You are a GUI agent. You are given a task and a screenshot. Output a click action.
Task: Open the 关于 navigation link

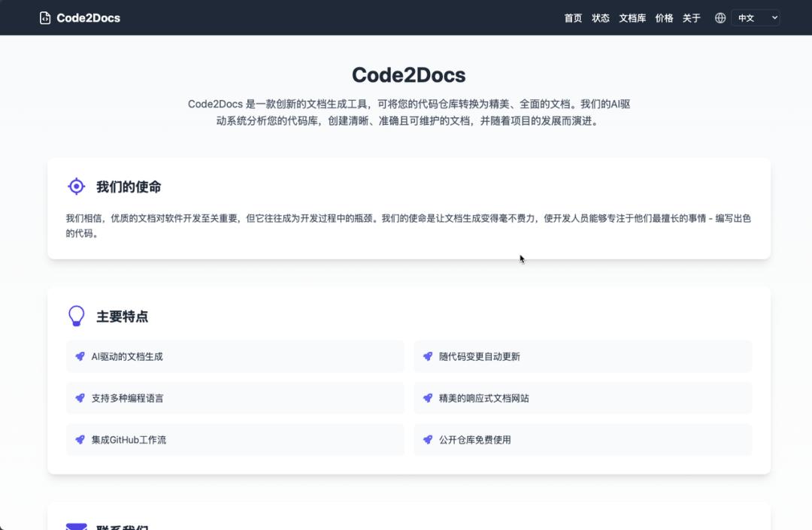(692, 18)
